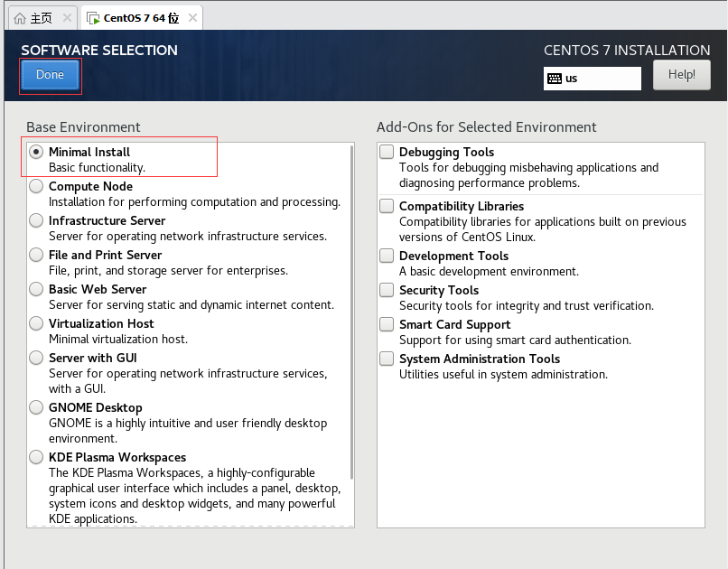Enable the Security Tools checkbox

pos(387,290)
